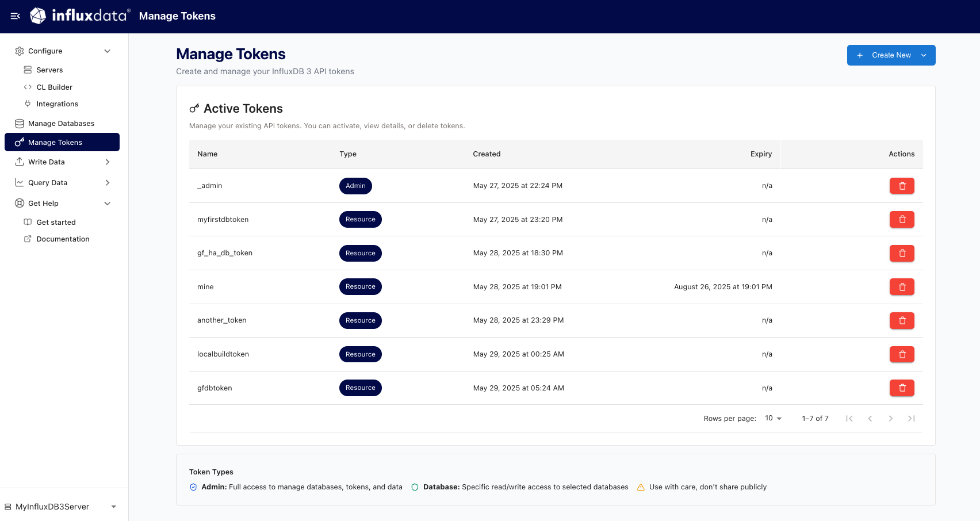Navigate to Manage Databases
Screen dimensions: 980x521
click(x=62, y=124)
